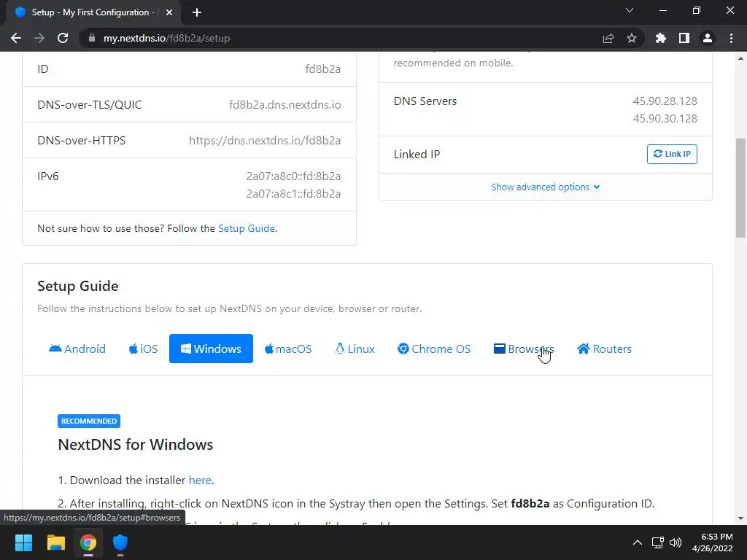Viewport: 747px width, 560px height.
Task: Bookmark this page with the star icon
Action: [632, 38]
